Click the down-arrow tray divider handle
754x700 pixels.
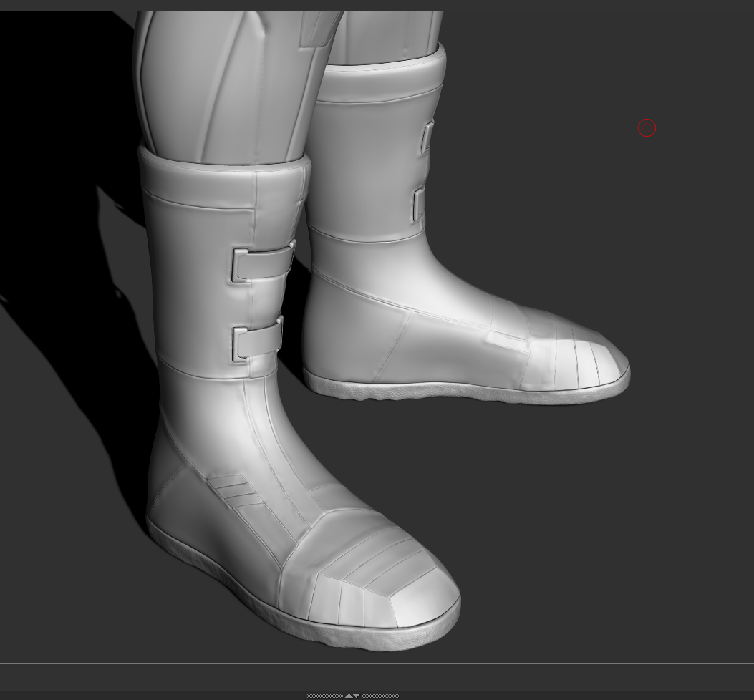point(357,696)
